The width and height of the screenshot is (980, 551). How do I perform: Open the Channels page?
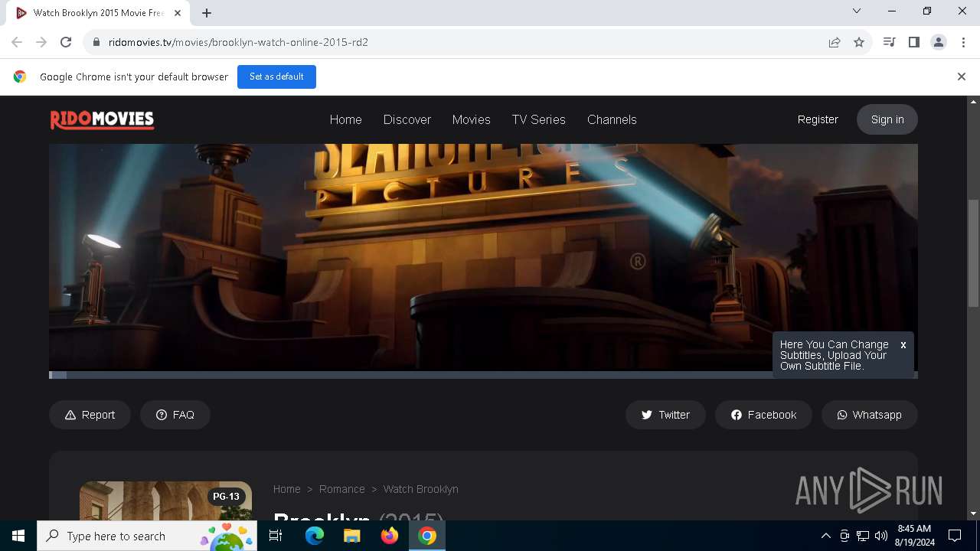pyautogui.click(x=612, y=119)
